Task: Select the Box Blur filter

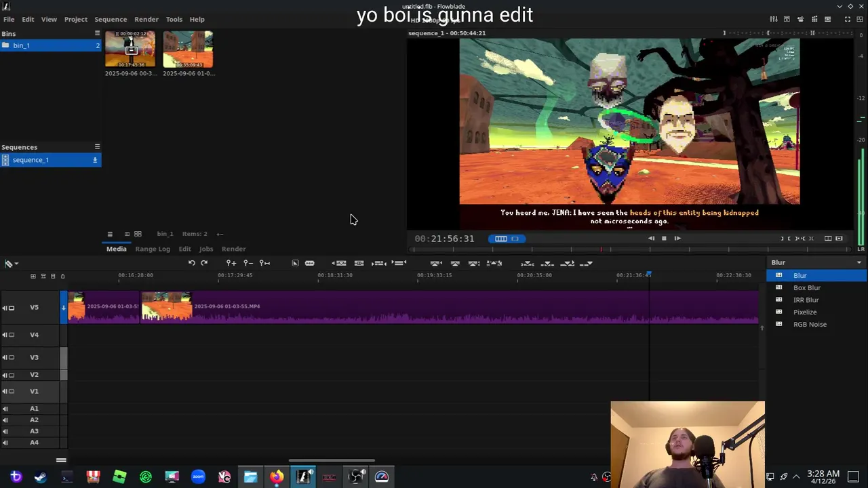Action: click(816, 287)
